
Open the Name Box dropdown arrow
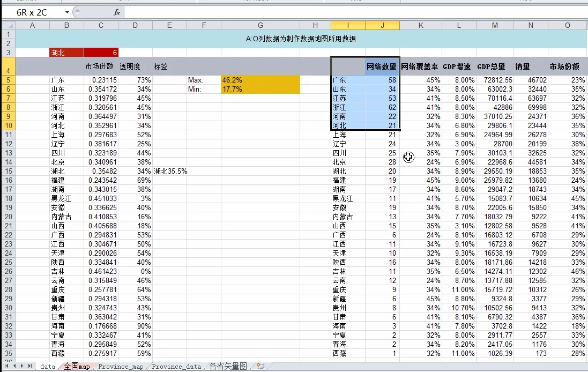click(x=67, y=12)
